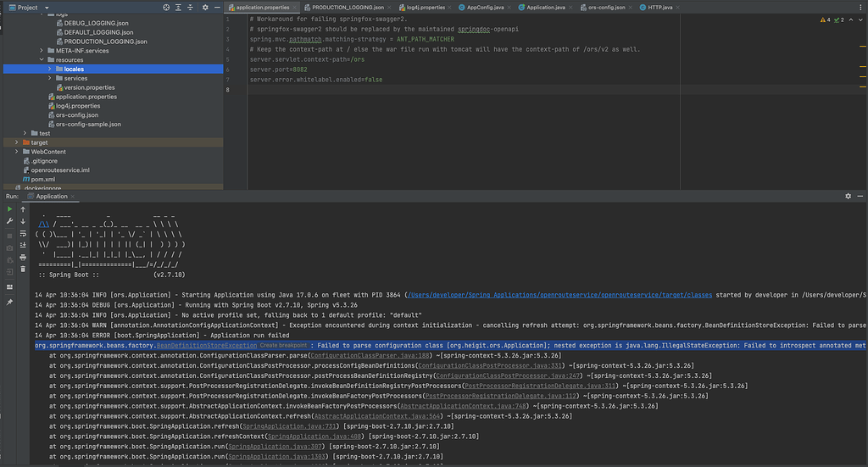
Task: Go to next highlighted problem
Action: [860, 20]
